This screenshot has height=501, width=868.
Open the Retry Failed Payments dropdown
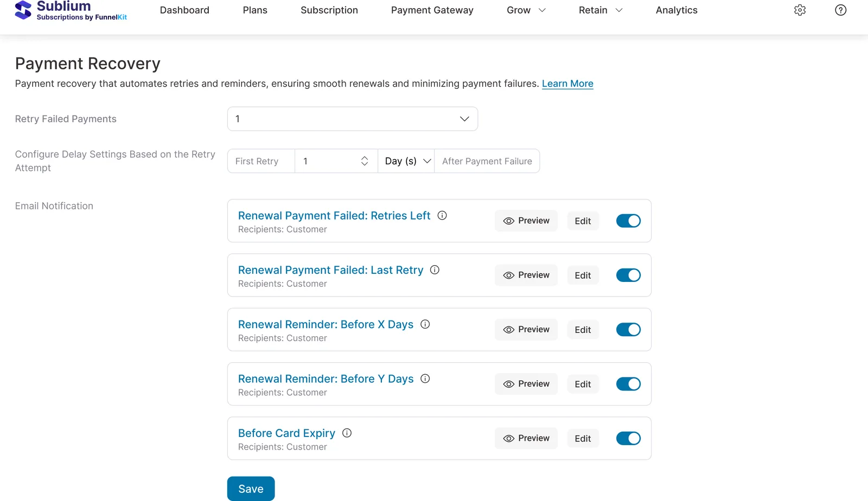point(353,119)
